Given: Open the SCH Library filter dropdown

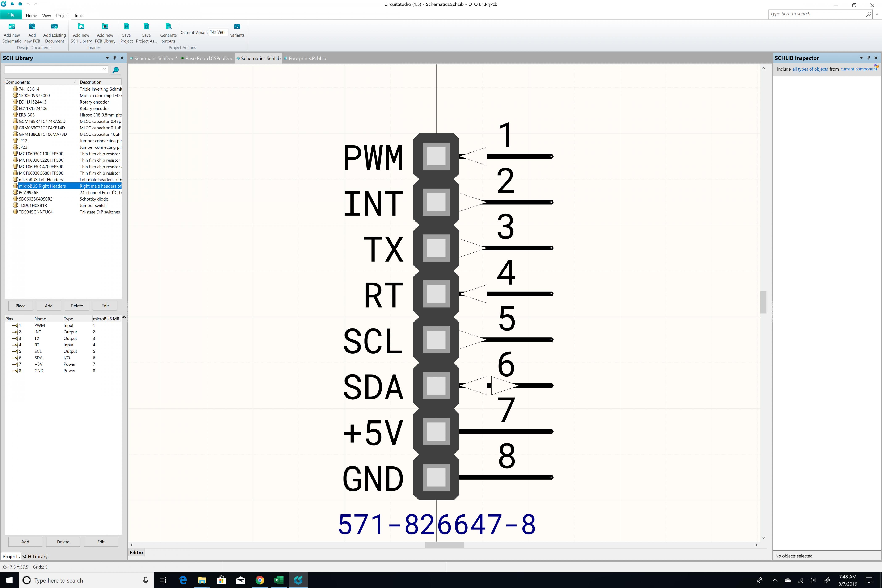Looking at the screenshot, I should point(104,69).
